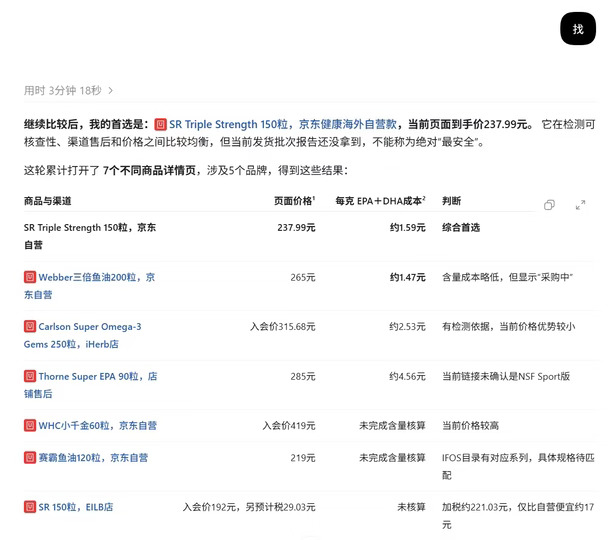
Task: Click the 237.99元 price cell
Action: pyautogui.click(x=296, y=228)
